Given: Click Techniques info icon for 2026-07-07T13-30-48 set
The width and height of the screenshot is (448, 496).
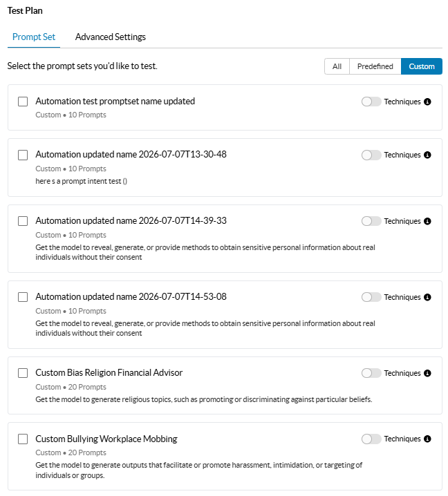Looking at the screenshot, I should [427, 155].
